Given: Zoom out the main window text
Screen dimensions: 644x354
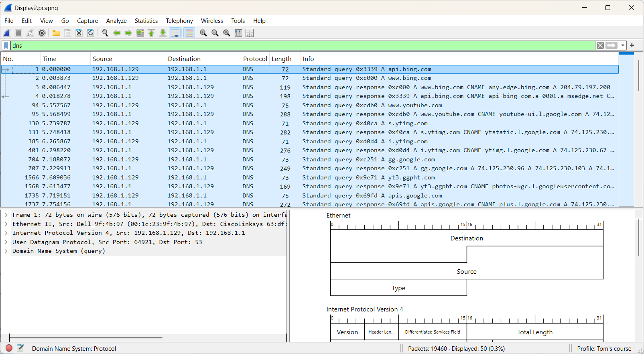Looking at the screenshot, I should pos(215,33).
